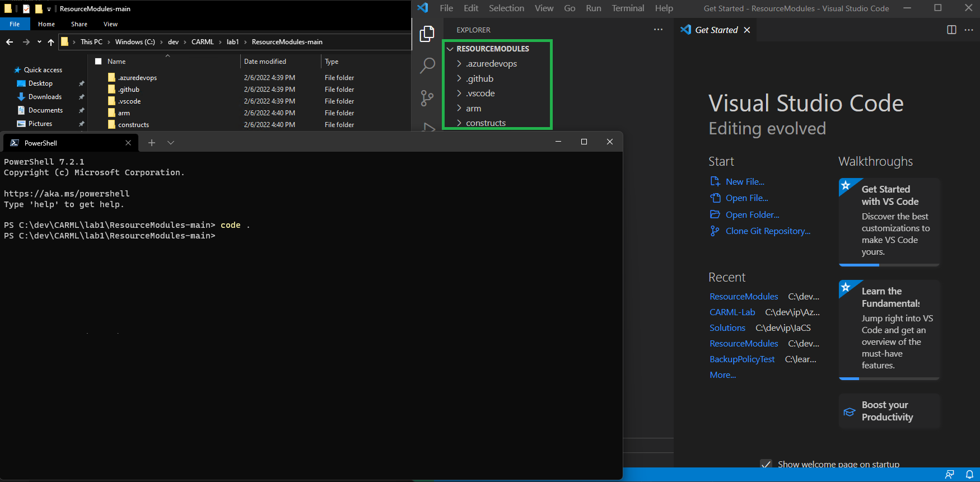
Task: Open CARML-Lab from Recent list
Action: point(732,312)
